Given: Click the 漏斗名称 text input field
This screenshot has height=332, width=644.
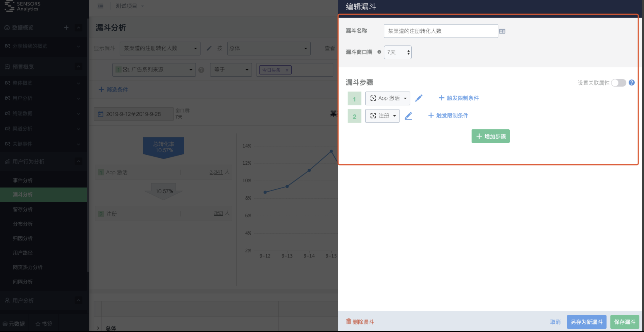Looking at the screenshot, I should coord(441,31).
